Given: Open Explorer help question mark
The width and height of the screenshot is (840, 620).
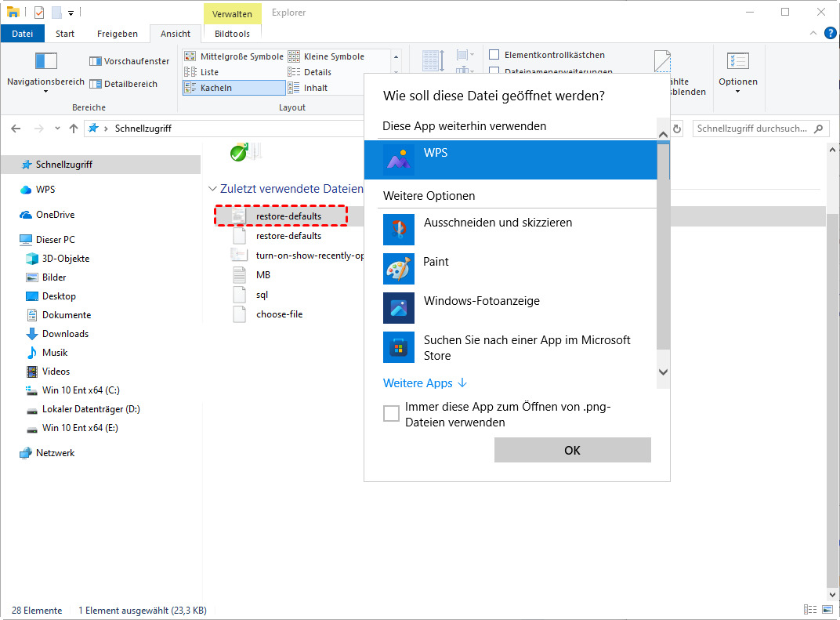Looking at the screenshot, I should point(830,33).
